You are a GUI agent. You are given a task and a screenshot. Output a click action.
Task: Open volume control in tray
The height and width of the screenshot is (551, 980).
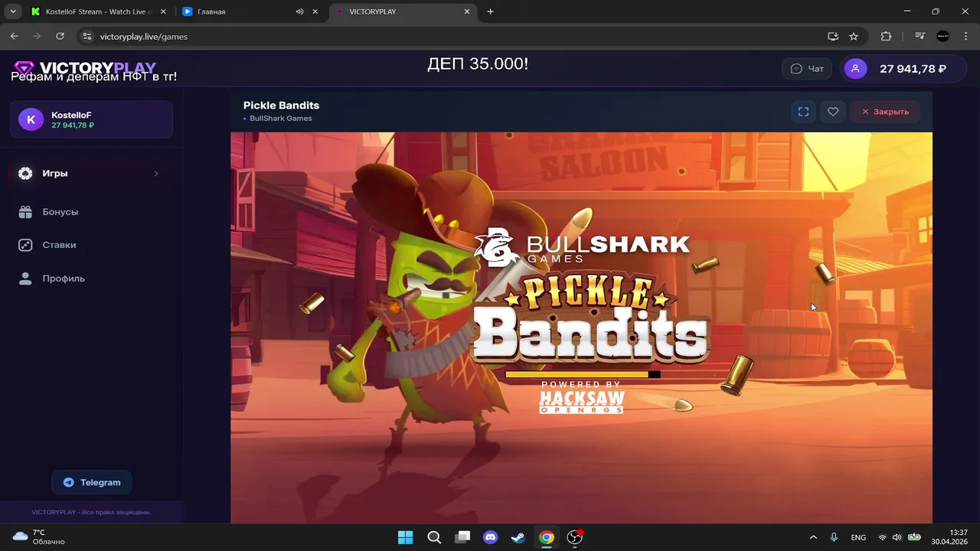coord(897,537)
